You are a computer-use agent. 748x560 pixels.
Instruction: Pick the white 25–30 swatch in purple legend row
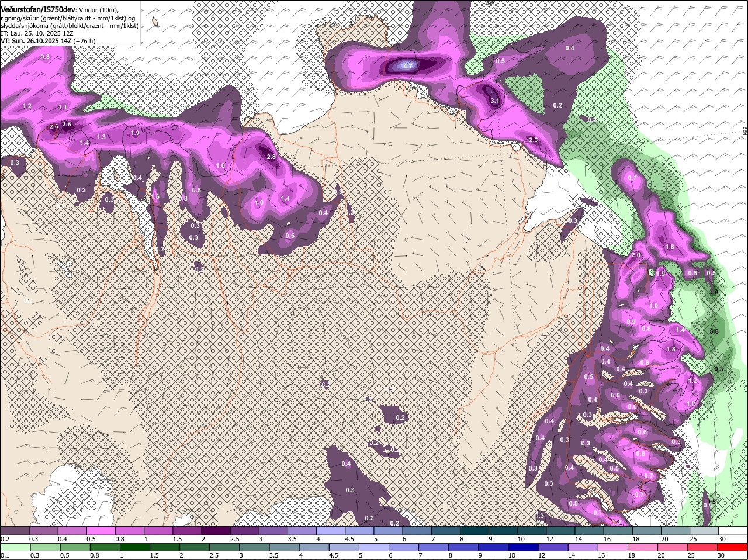[x=704, y=530]
